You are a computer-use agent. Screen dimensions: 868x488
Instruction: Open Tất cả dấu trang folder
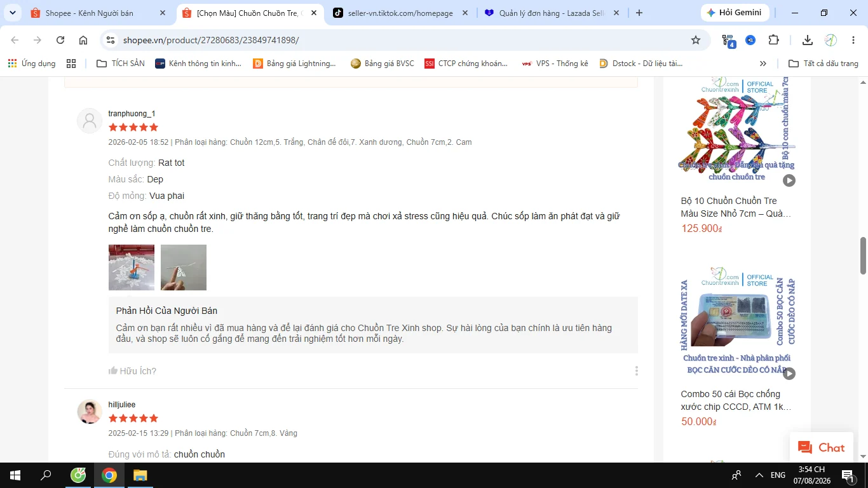824,64
